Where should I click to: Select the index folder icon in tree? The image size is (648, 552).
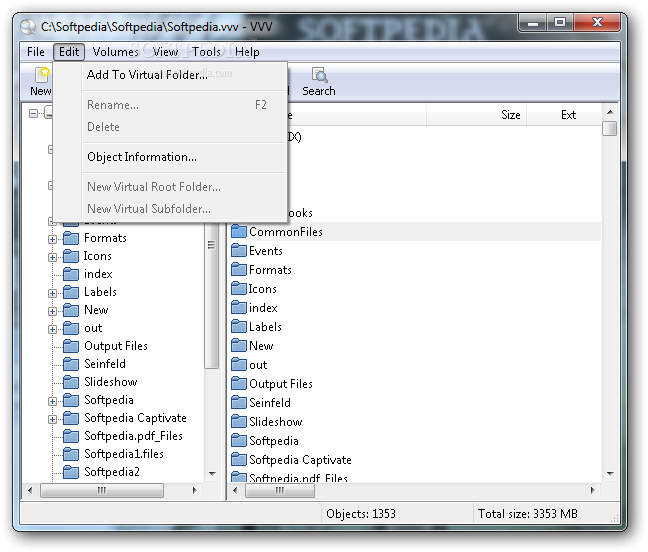71,274
